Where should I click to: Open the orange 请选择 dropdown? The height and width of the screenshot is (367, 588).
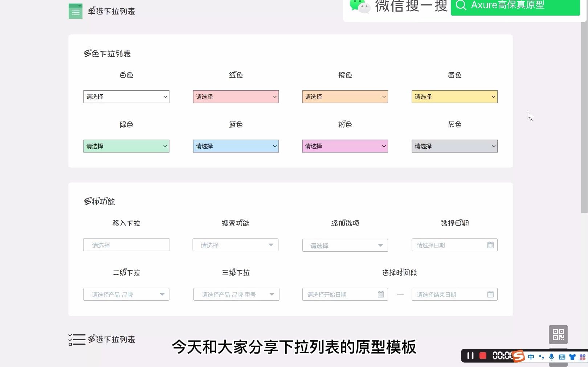[345, 97]
